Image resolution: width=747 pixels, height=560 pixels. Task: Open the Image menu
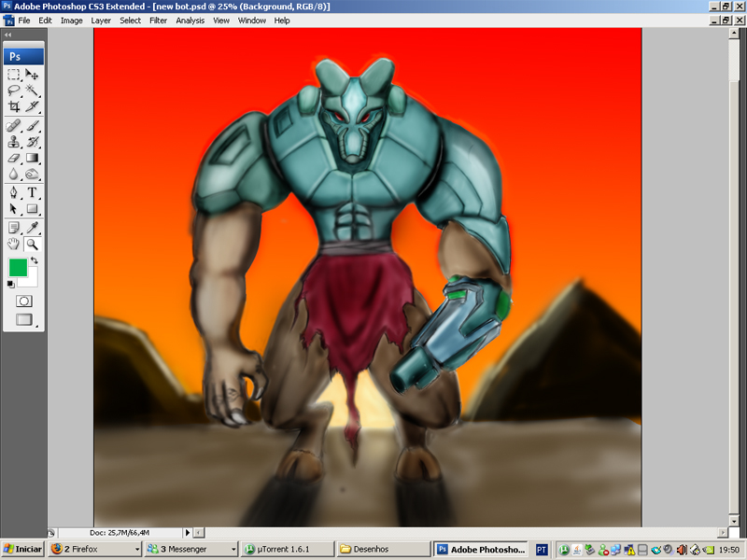pos(72,21)
